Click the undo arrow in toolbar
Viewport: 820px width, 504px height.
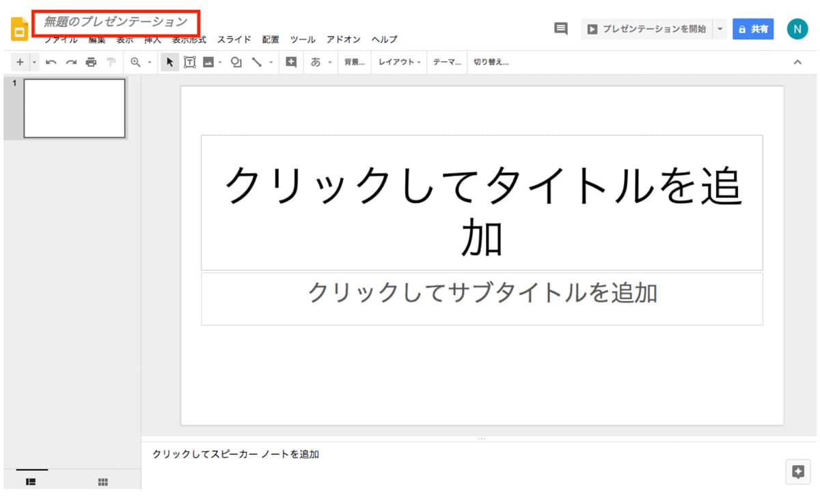(x=51, y=62)
